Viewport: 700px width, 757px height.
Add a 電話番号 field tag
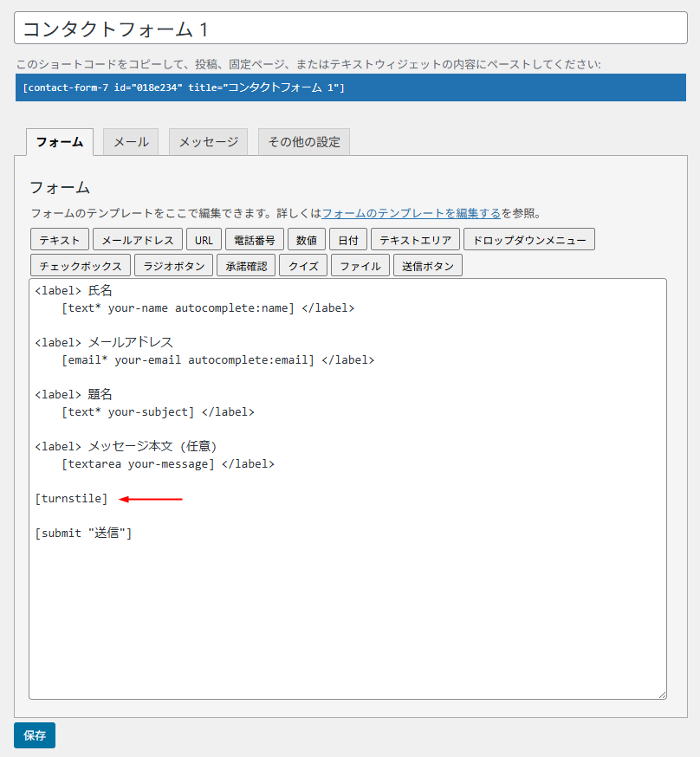point(255,239)
